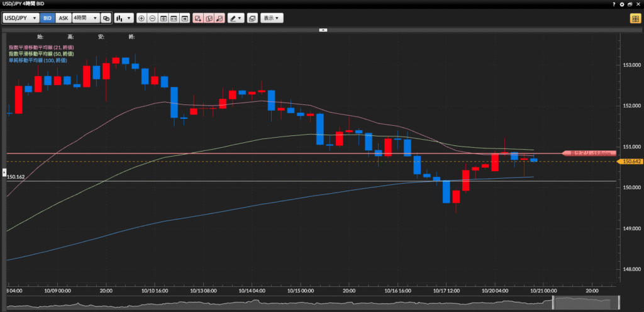Open the drawing pencil tool dropdown
The height and width of the screenshot is (312, 644).
tap(236, 18)
